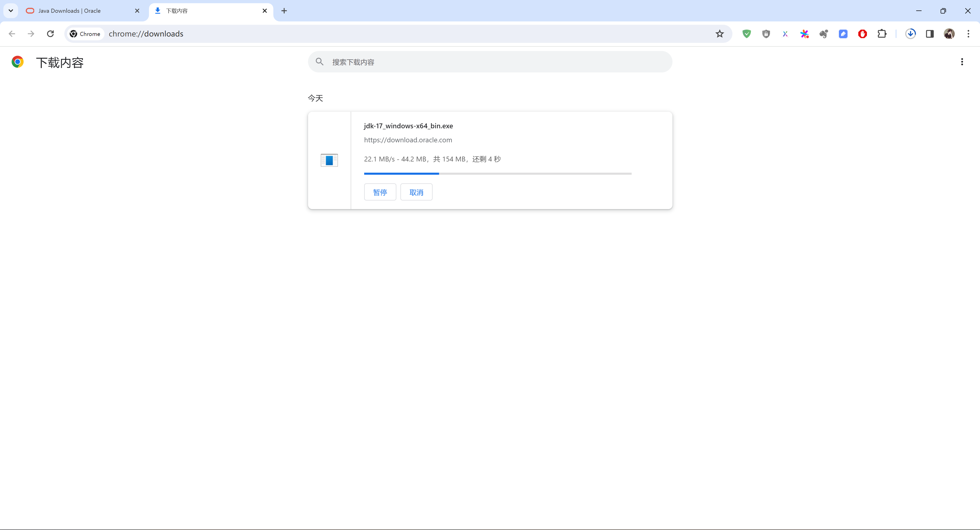
Task: Open a new tab with the plus button
Action: pyautogui.click(x=284, y=11)
